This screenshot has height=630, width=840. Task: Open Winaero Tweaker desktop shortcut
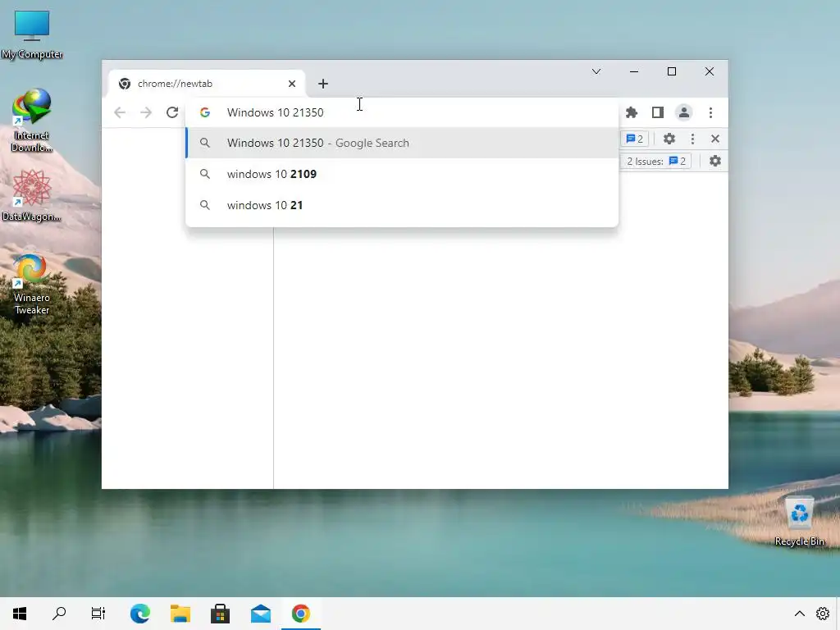[x=32, y=285]
